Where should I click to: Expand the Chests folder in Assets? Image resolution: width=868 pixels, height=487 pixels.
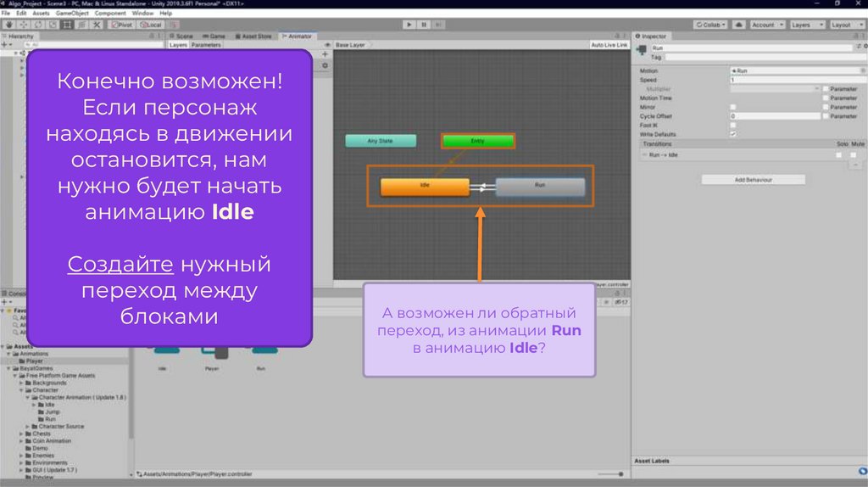tap(21, 434)
